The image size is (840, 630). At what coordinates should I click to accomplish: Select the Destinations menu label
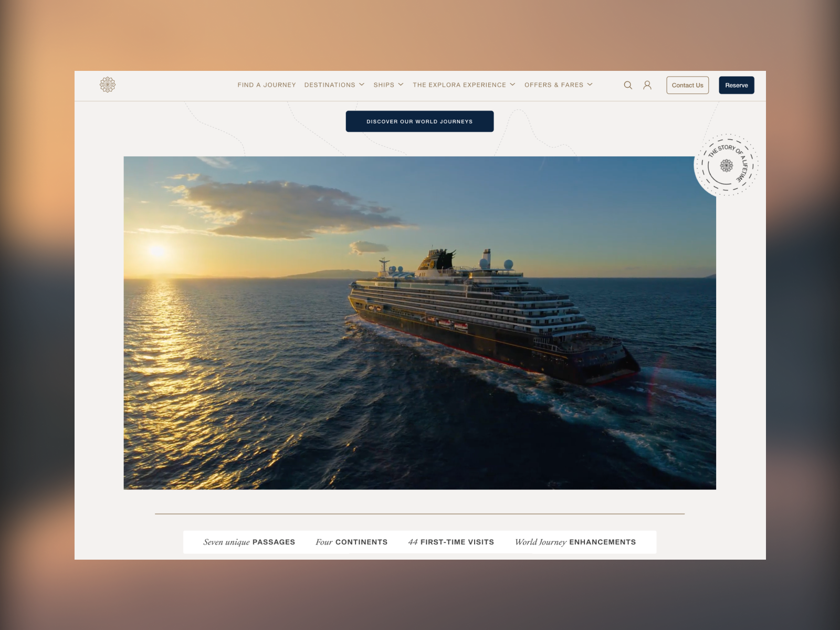click(x=329, y=85)
